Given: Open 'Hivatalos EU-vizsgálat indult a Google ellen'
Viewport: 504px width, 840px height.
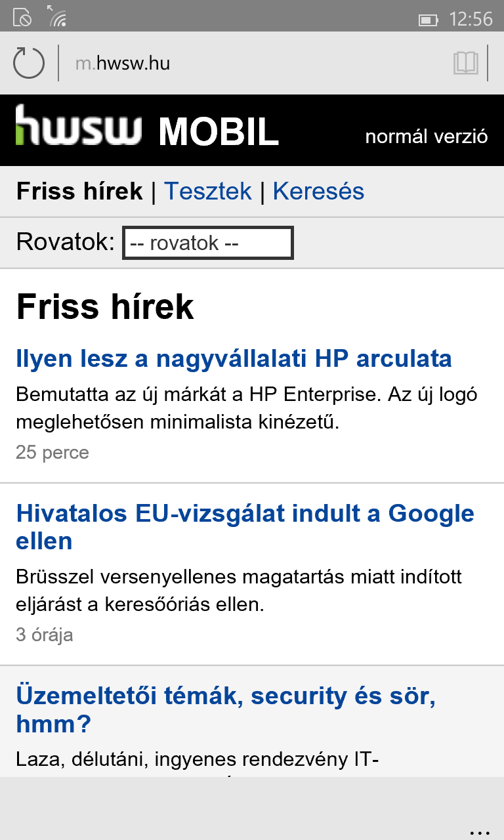Looking at the screenshot, I should coord(245,527).
